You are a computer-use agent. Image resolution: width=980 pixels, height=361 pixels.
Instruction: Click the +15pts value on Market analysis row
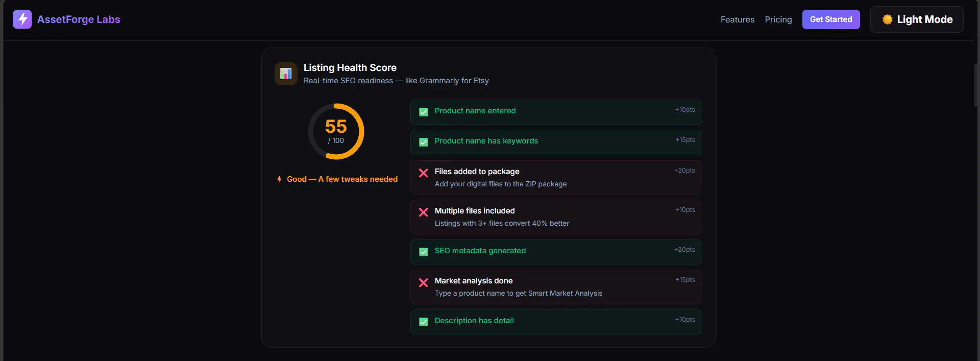[685, 280]
